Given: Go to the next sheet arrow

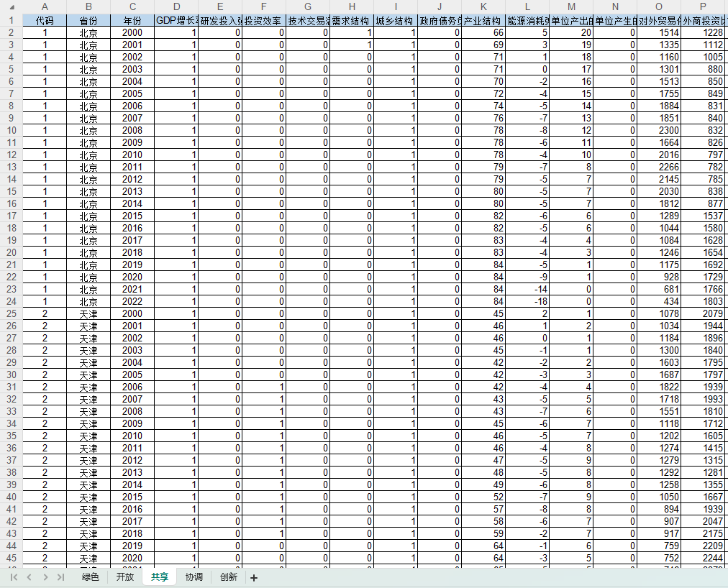Looking at the screenshot, I should (x=45, y=577).
